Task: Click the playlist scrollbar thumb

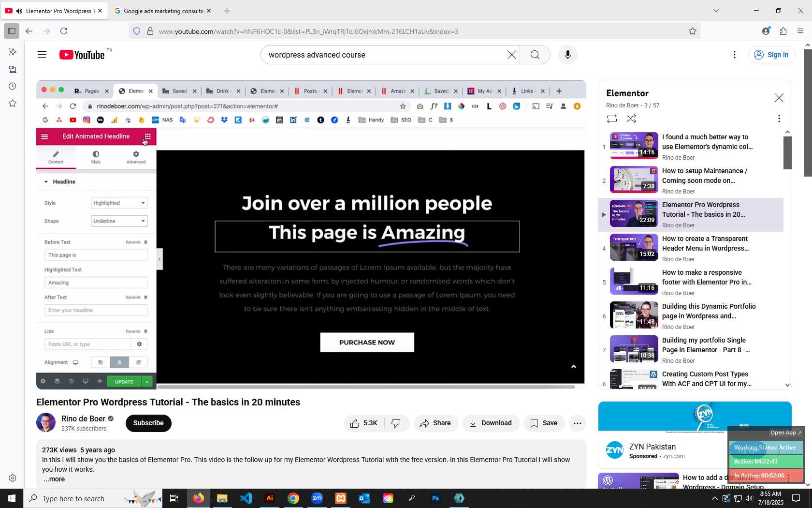Action: point(787,153)
